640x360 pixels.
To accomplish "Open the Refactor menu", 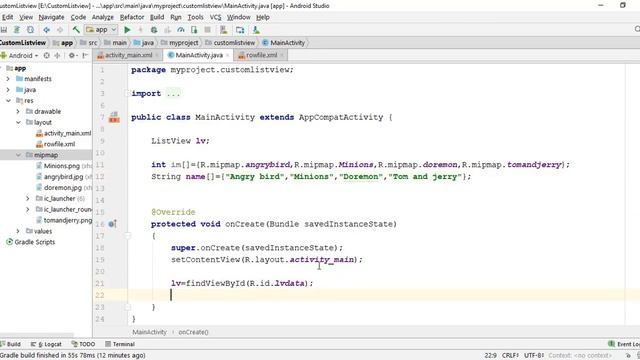I will [132, 17].
